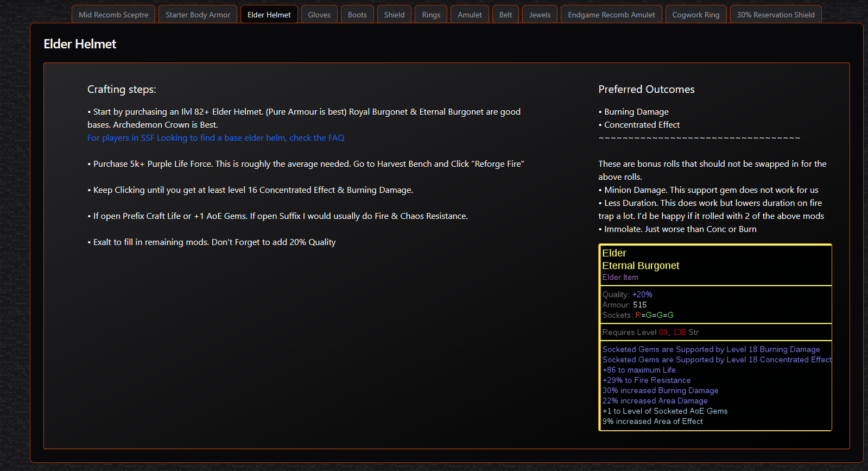The image size is (868, 471).
Task: Go to the Gloves tab
Action: pyautogui.click(x=319, y=15)
